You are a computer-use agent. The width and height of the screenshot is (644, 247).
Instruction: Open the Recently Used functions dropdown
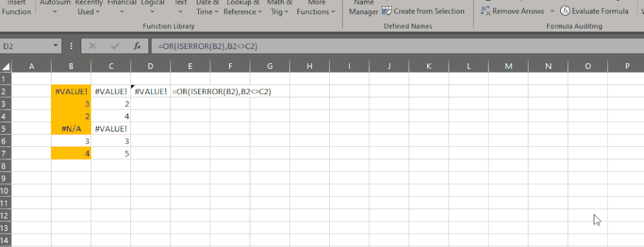coord(88,7)
